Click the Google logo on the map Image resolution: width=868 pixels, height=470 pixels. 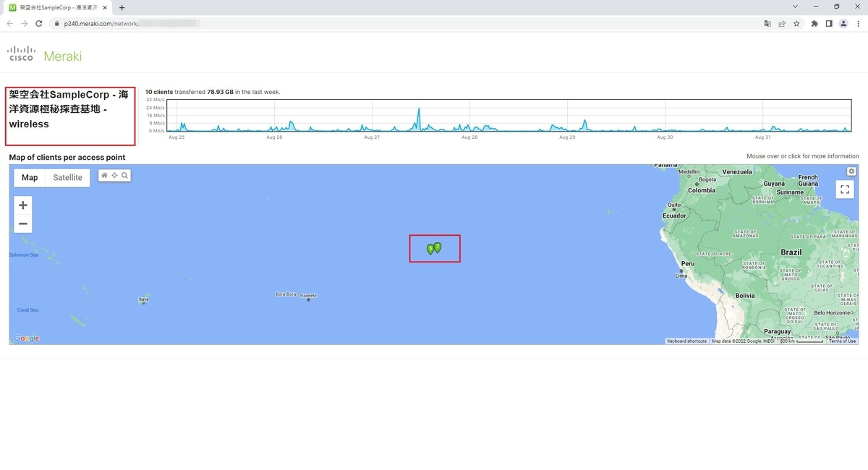tap(27, 338)
